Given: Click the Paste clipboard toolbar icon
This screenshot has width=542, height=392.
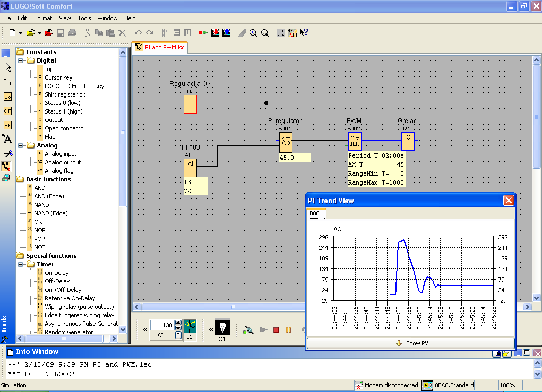Looking at the screenshot, I should tap(110, 33).
